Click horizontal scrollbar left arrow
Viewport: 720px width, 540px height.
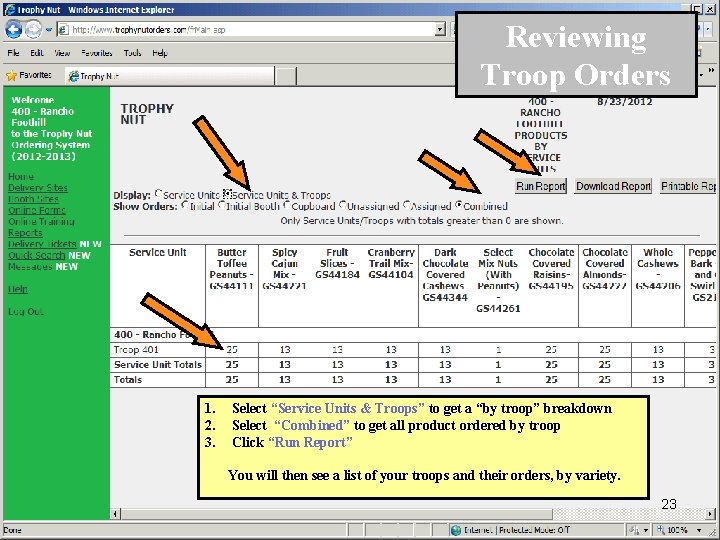tap(116, 513)
